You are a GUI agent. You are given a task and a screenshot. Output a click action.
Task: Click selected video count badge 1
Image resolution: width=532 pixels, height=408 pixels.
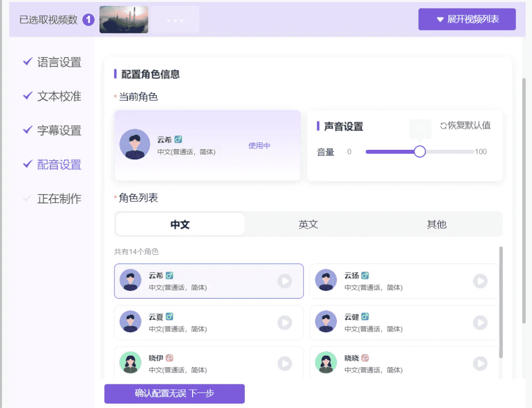[89, 20]
